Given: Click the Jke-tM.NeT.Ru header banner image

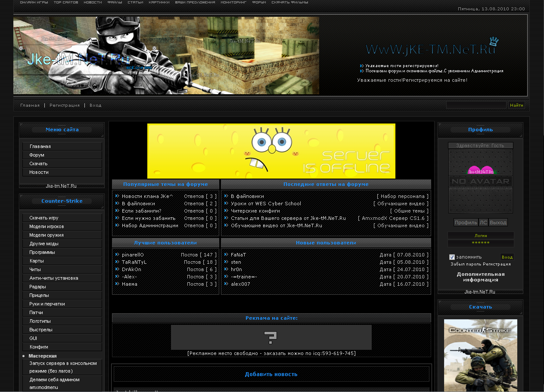Looking at the screenshot, I should point(166,56).
